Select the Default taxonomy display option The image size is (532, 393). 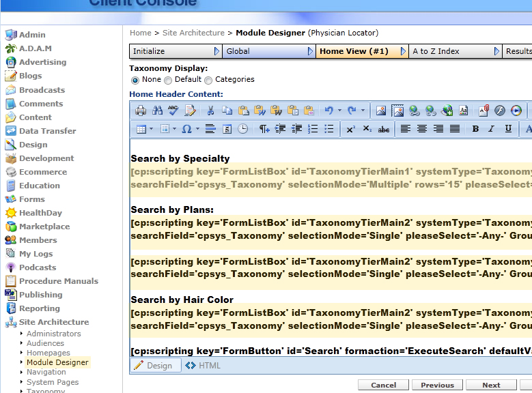point(168,80)
